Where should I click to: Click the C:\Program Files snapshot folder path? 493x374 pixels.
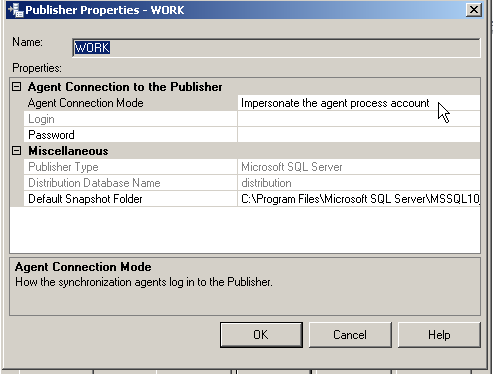click(359, 199)
